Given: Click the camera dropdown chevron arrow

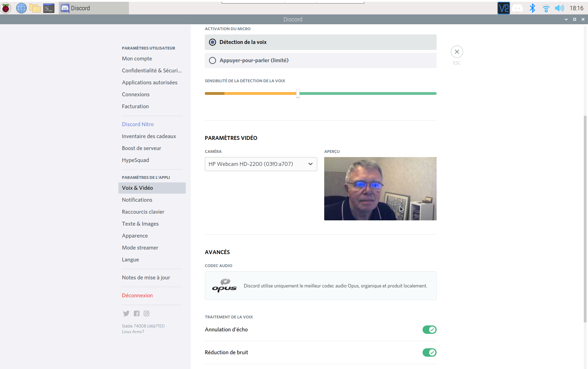Looking at the screenshot, I should (x=311, y=164).
